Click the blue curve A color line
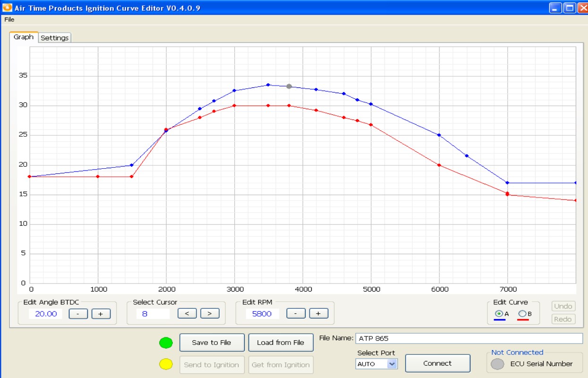Screen dimensions: 588x378 (500, 320)
